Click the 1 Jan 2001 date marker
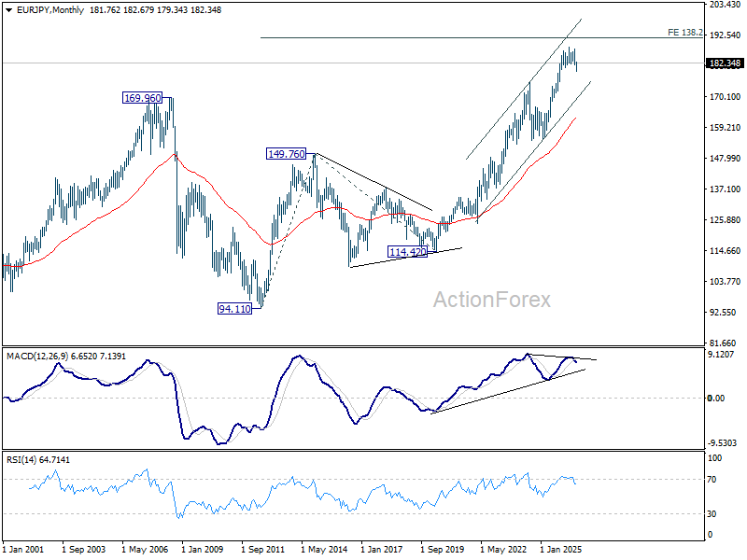The image size is (747, 560). pyautogui.click(x=23, y=550)
